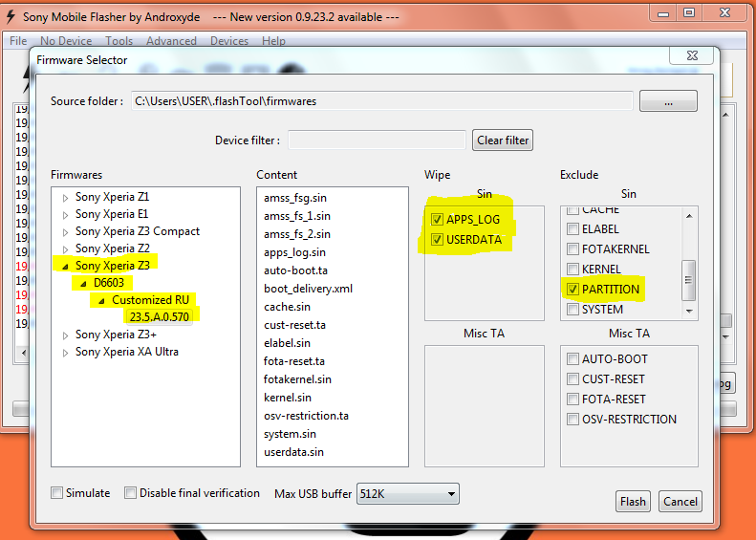This screenshot has width=756, height=540.
Task: Enable CUST-RESET Misc TA exclude
Action: coord(572,379)
